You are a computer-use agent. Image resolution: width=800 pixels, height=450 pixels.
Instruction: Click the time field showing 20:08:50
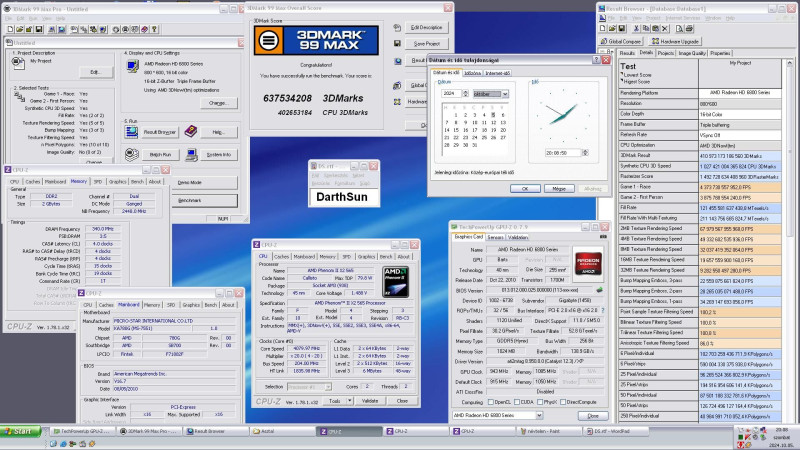(563, 153)
